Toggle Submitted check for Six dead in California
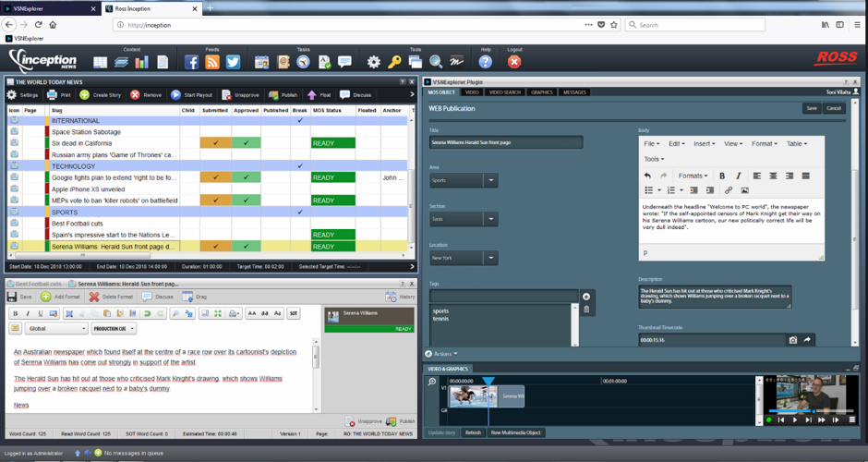The image size is (868, 462). 215,143
